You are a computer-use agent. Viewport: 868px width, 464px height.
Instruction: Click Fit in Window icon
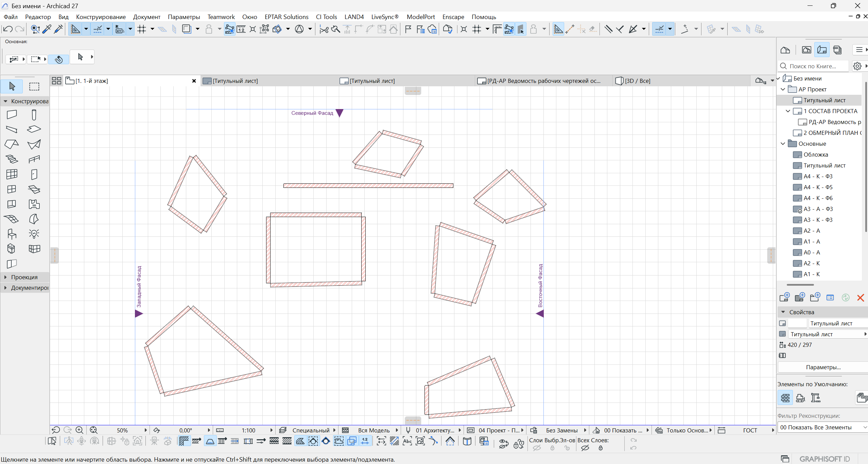[x=93, y=430]
